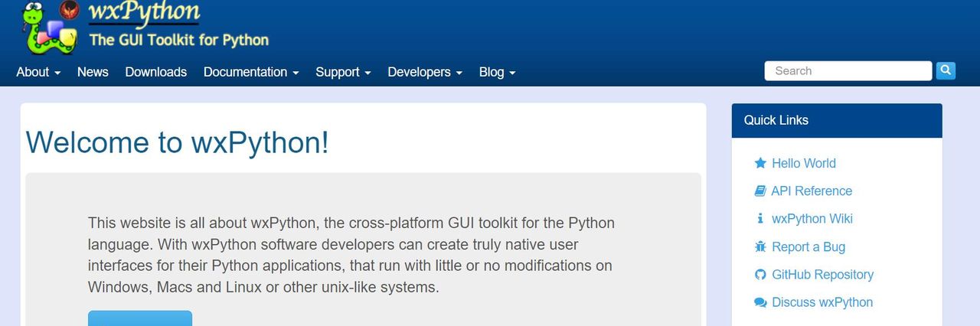Open the Support dropdown menu
The width and height of the screenshot is (980, 326).
click(343, 72)
